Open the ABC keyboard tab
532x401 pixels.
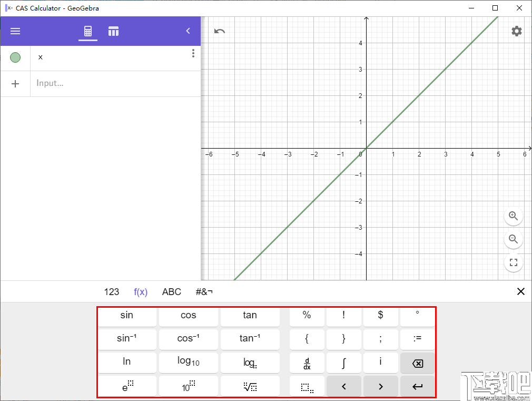[x=171, y=291]
